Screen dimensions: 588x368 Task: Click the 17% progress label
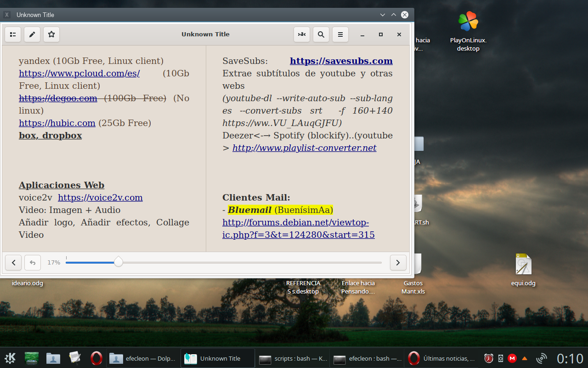pos(54,262)
